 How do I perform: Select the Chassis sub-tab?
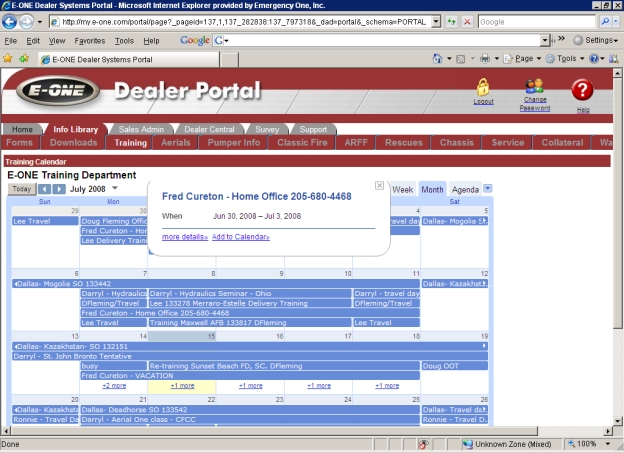tap(456, 143)
